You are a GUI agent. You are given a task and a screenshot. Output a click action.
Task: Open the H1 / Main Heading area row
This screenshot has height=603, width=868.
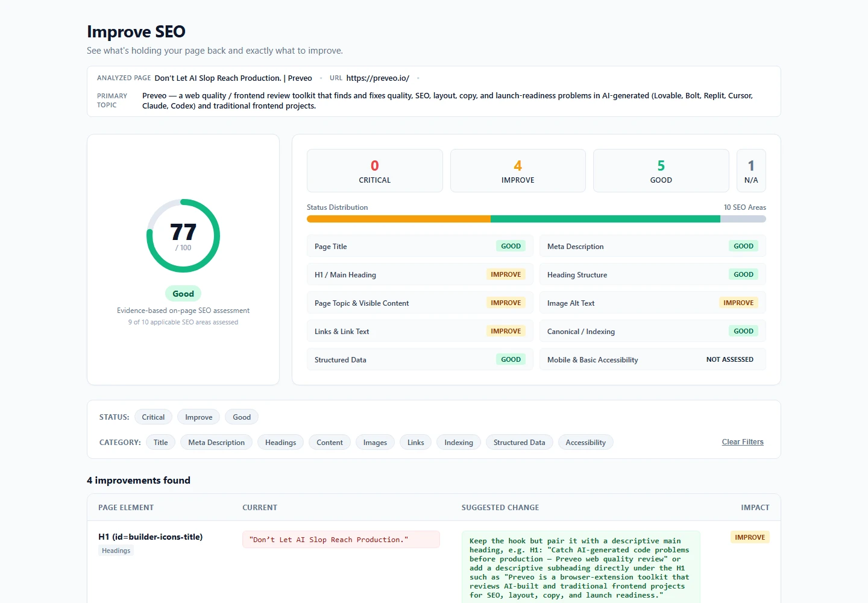[420, 274]
